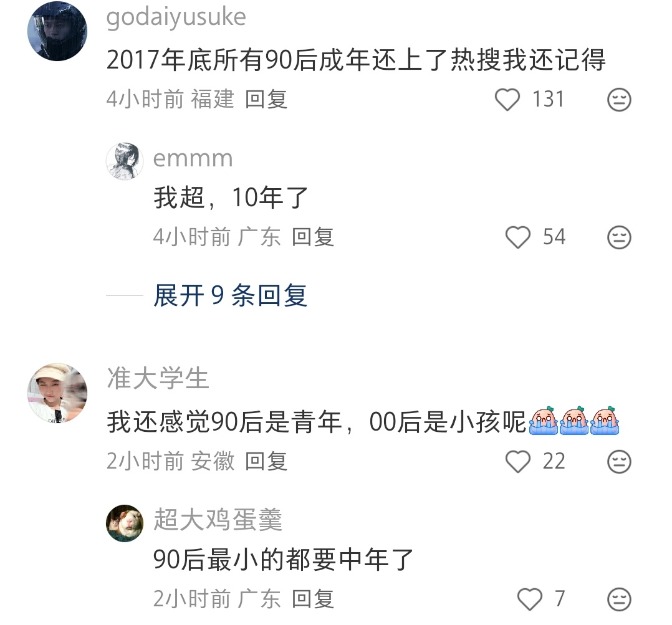Reply to emmm's comment via 回复

coord(313,237)
